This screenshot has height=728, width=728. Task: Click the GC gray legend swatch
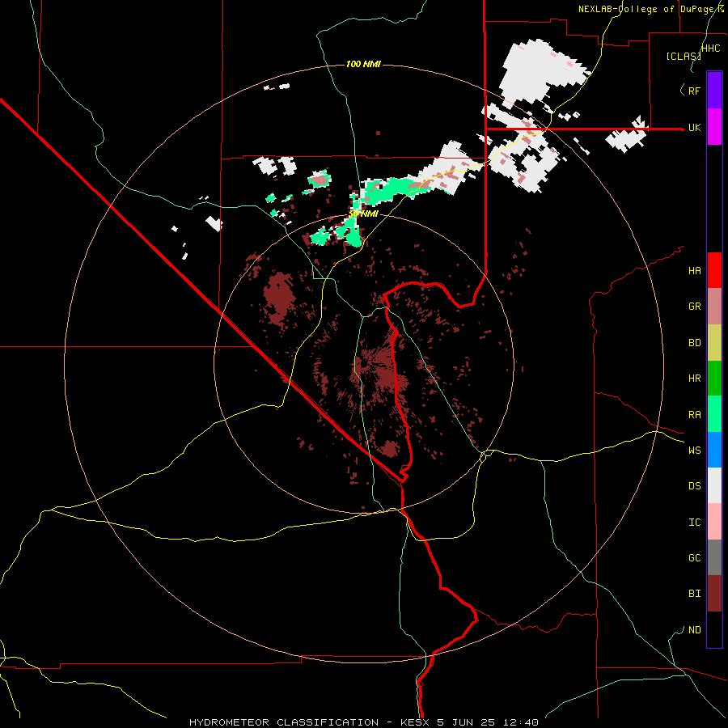tap(714, 557)
